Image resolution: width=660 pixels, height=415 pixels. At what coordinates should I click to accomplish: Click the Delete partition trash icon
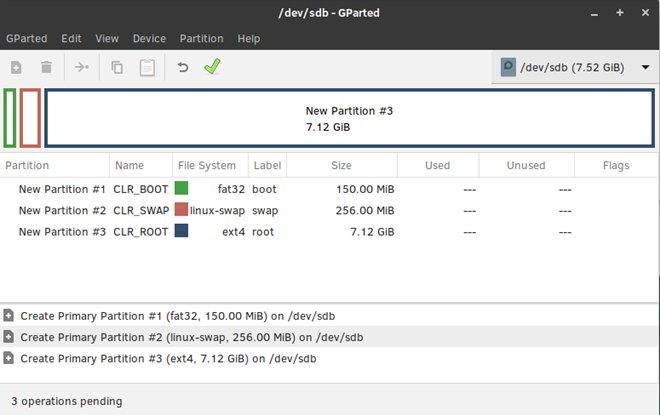point(46,67)
